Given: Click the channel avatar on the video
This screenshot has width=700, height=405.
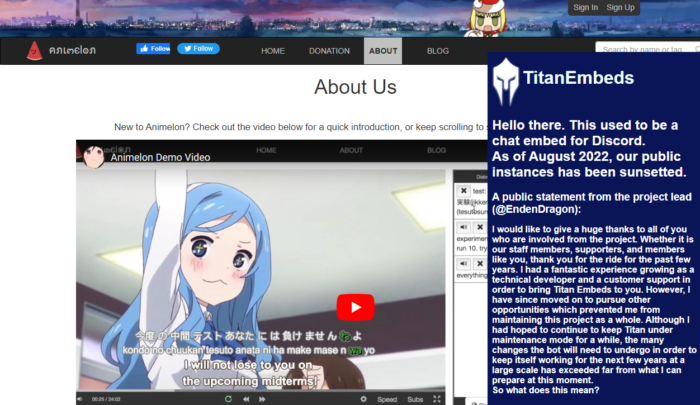Looking at the screenshot, I should pos(94,156).
